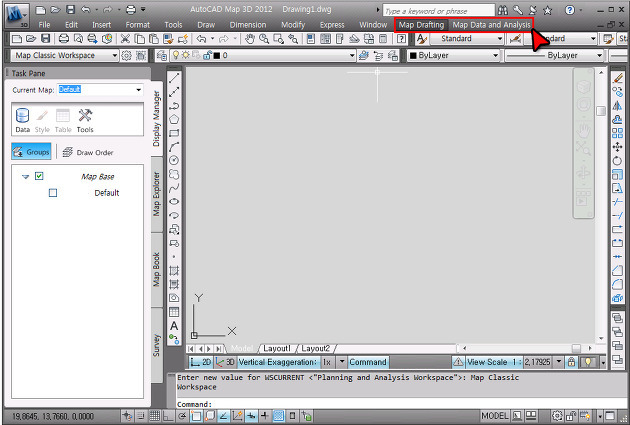Viewport: 630px width, 425px height.
Task: Click the keyword search input field
Action: click(x=438, y=11)
